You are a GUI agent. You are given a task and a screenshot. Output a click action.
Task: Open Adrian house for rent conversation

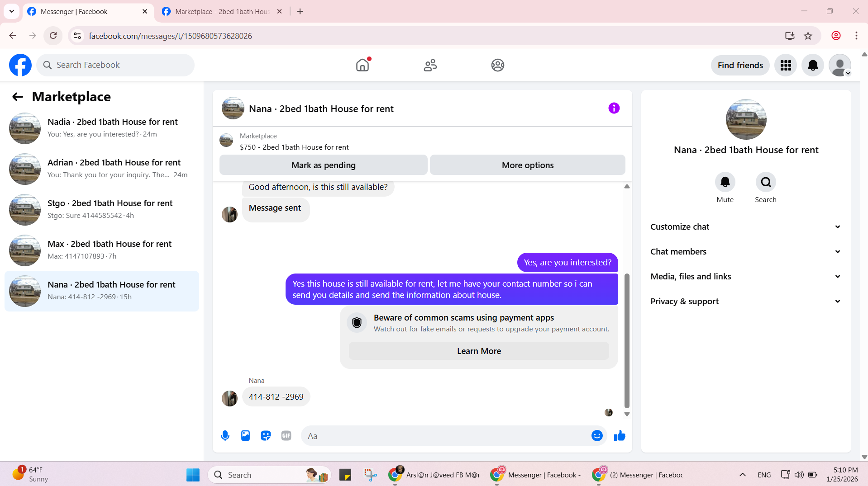pyautogui.click(x=102, y=169)
